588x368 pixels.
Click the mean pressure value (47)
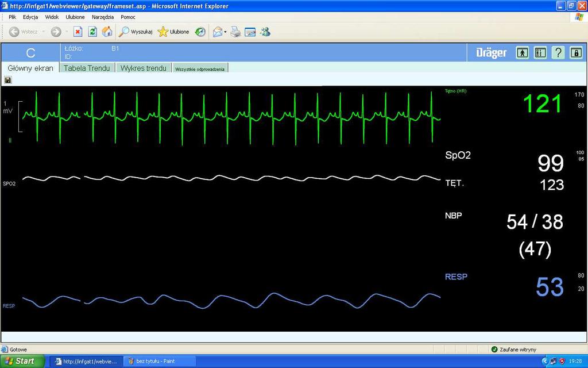click(535, 250)
